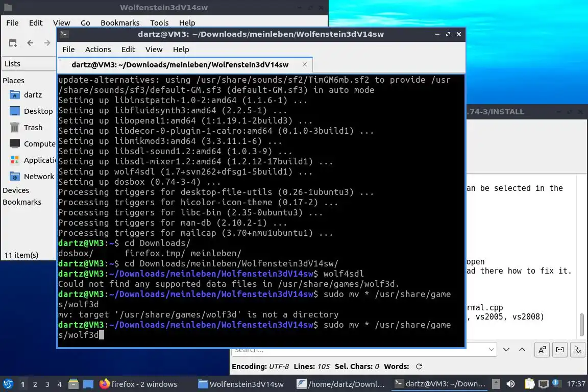This screenshot has height=392, width=588.
Task: Open network connection tray icon
Action: tap(544, 384)
